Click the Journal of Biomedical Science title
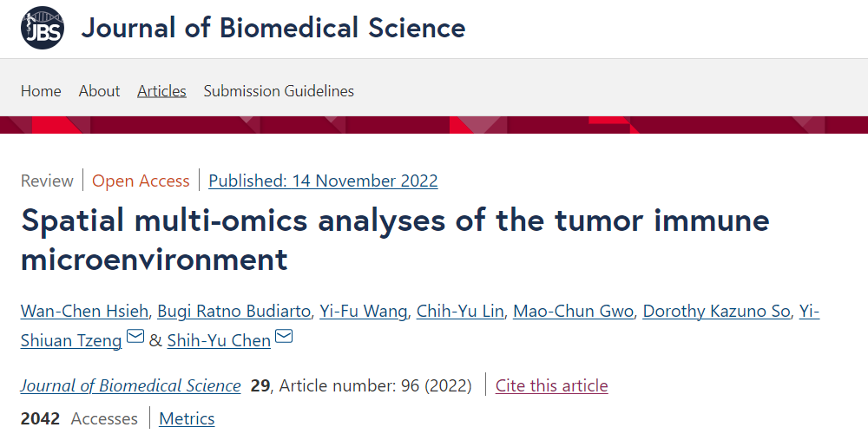The height and width of the screenshot is (434, 868). coord(273,28)
